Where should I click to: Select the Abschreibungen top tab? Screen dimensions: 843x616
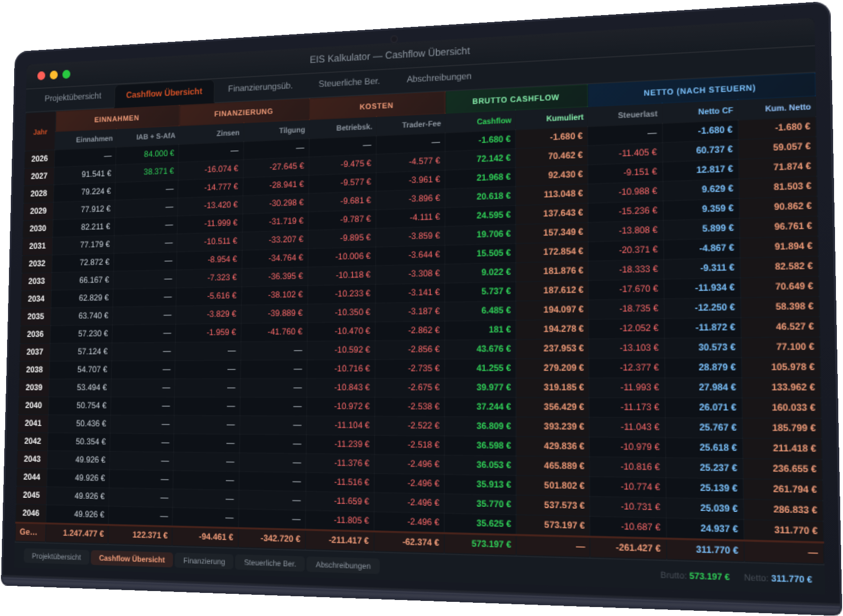(x=438, y=77)
